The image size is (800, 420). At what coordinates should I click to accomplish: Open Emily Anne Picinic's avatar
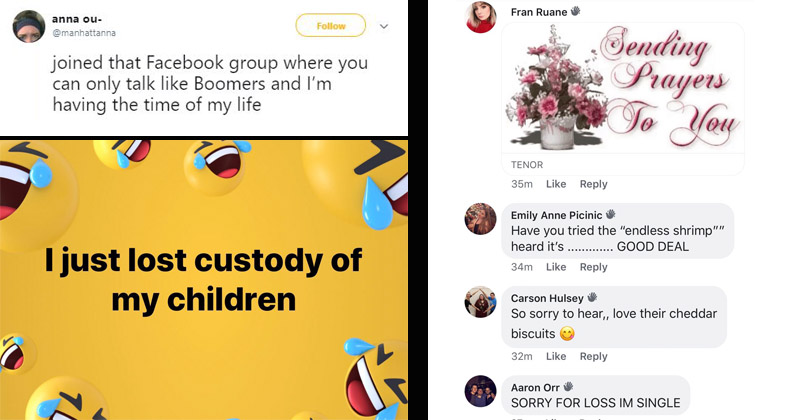pos(480,218)
